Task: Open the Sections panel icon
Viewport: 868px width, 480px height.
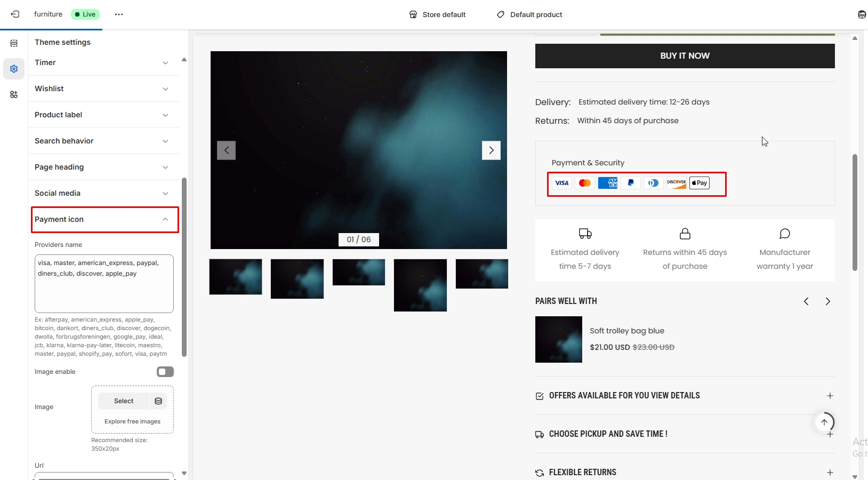Action: [14, 43]
